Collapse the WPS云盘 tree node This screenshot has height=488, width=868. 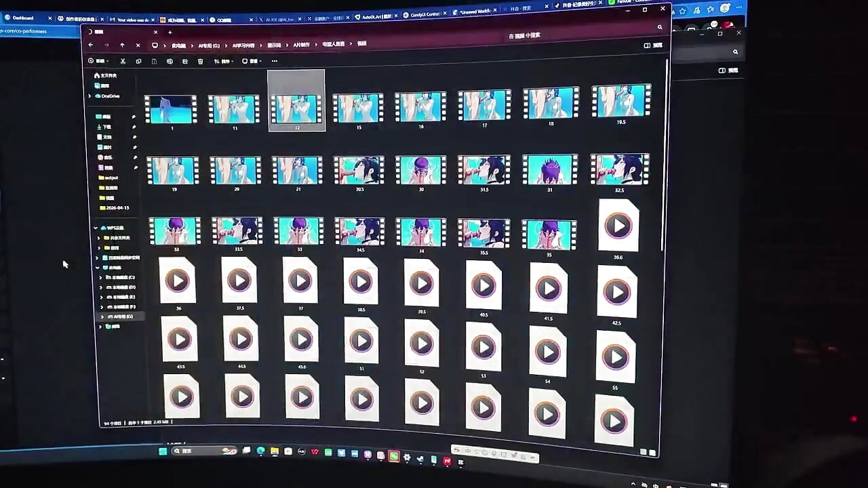coord(95,228)
